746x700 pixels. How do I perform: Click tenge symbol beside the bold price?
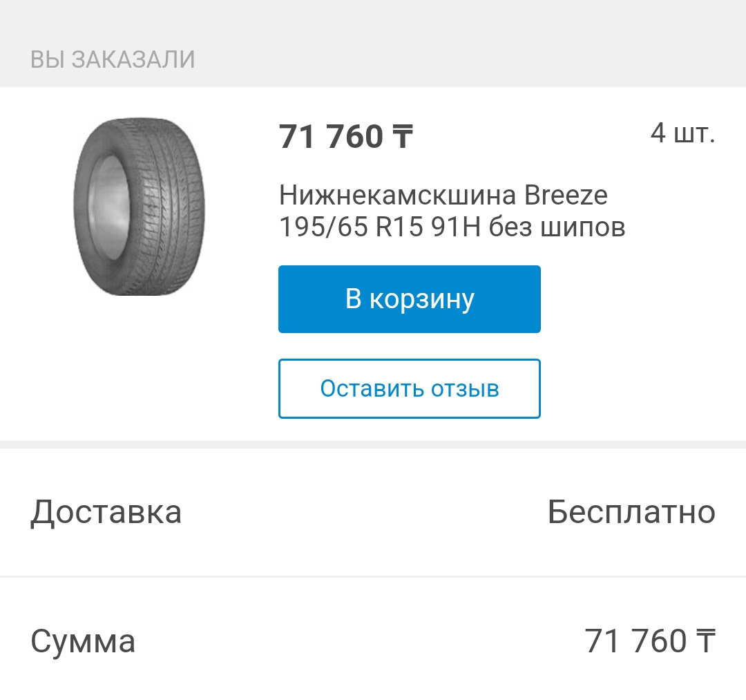click(402, 136)
